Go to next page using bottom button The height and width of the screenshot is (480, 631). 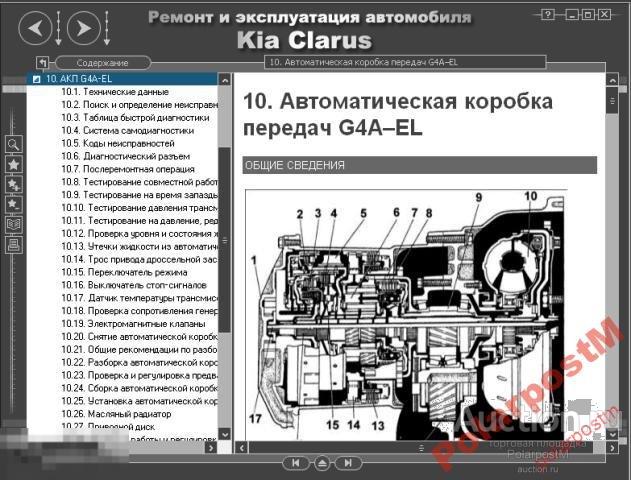348,463
